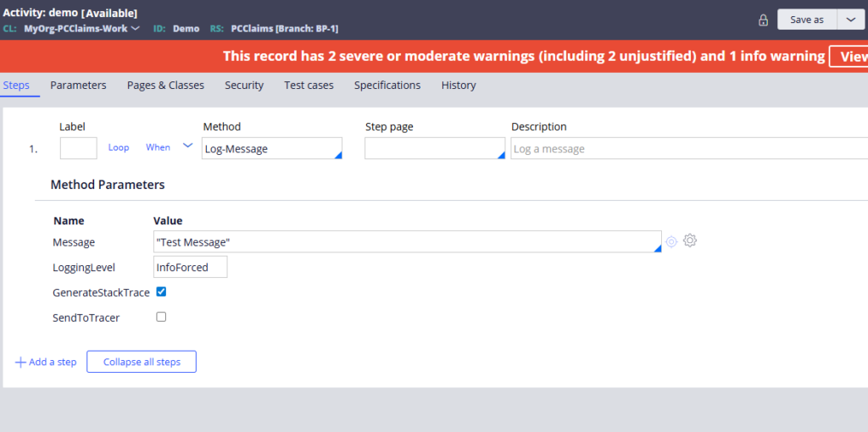Click the lock icon beside Save as
This screenshot has width=868, height=432.
763,20
